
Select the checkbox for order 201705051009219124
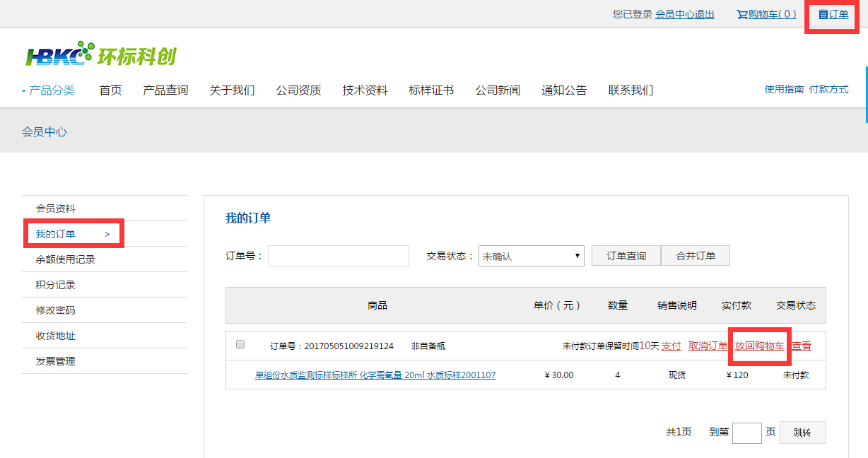240,345
